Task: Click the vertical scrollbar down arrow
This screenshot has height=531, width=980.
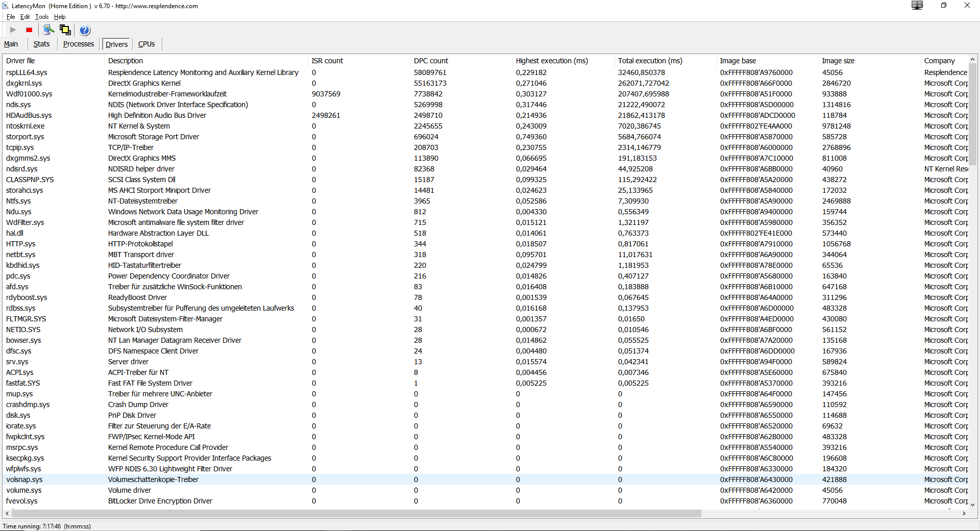Action: [x=972, y=504]
